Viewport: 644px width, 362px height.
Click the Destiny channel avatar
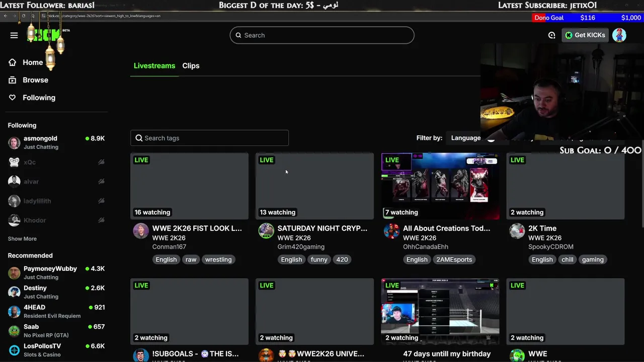pos(14,292)
